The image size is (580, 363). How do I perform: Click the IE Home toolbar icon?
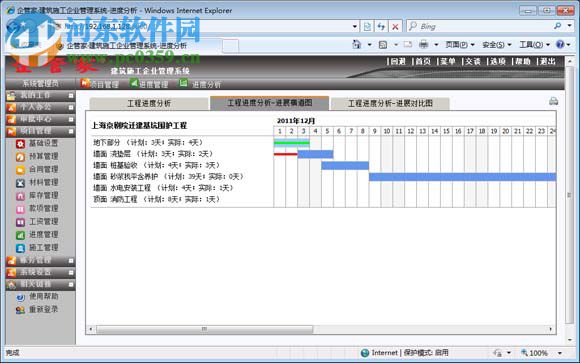click(x=357, y=45)
